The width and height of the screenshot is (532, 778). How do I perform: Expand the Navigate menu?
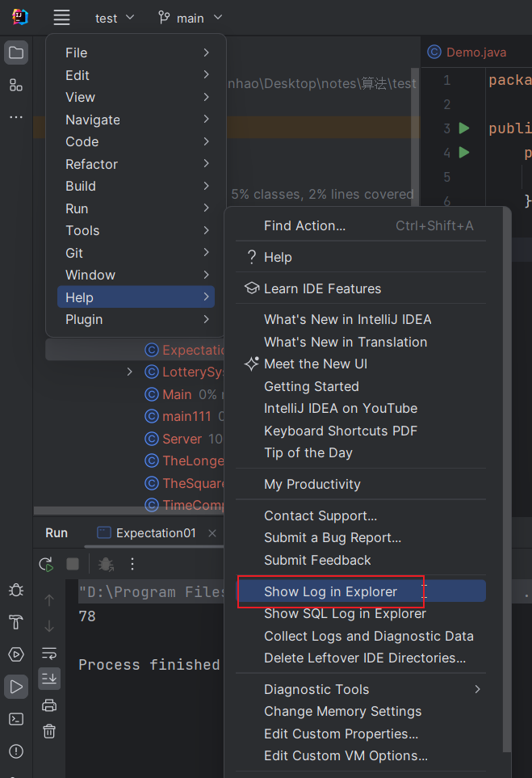[x=136, y=120]
